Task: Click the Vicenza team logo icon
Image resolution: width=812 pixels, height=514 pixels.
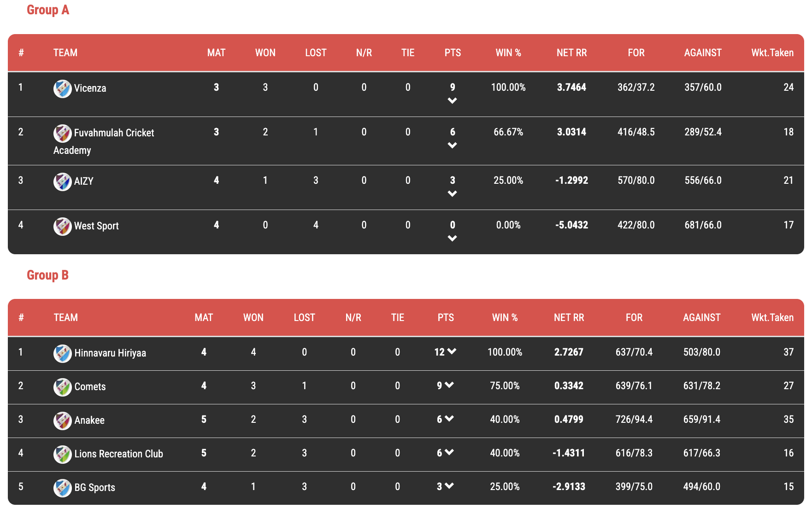Action: 62,88
